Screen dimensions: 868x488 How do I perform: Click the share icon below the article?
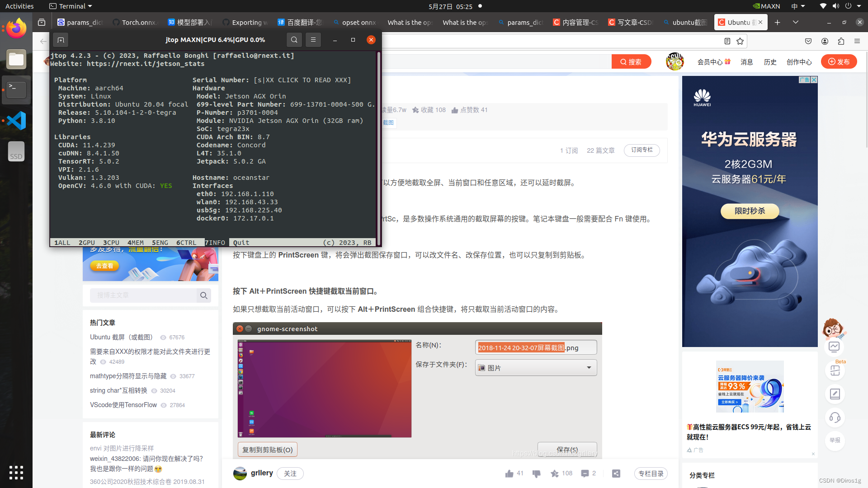(x=616, y=473)
